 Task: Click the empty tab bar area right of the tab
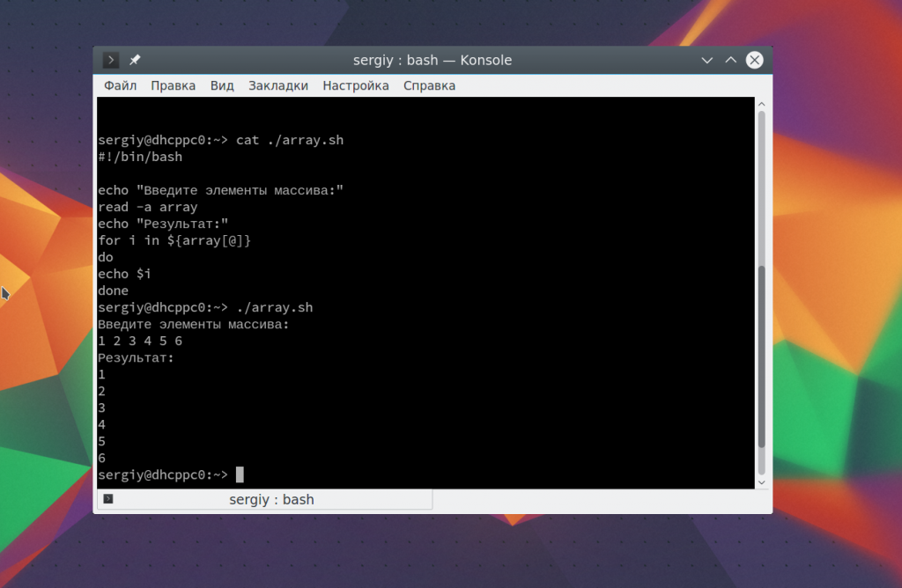tap(599, 500)
